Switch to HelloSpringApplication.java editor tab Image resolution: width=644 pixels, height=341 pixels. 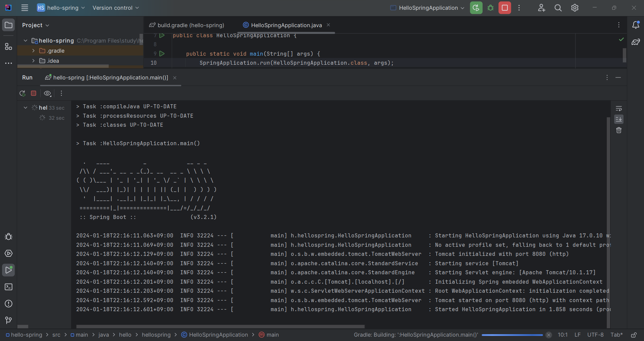tap(286, 25)
